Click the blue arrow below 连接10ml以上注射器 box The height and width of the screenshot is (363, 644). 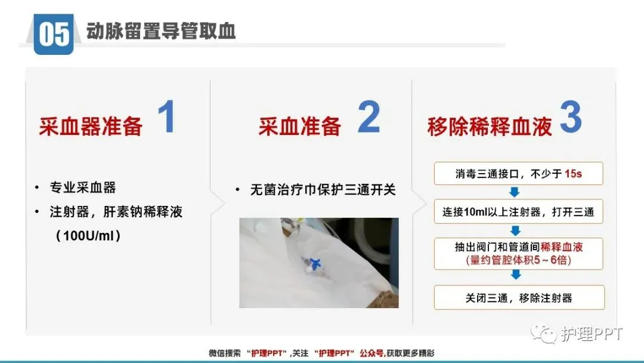point(515,230)
